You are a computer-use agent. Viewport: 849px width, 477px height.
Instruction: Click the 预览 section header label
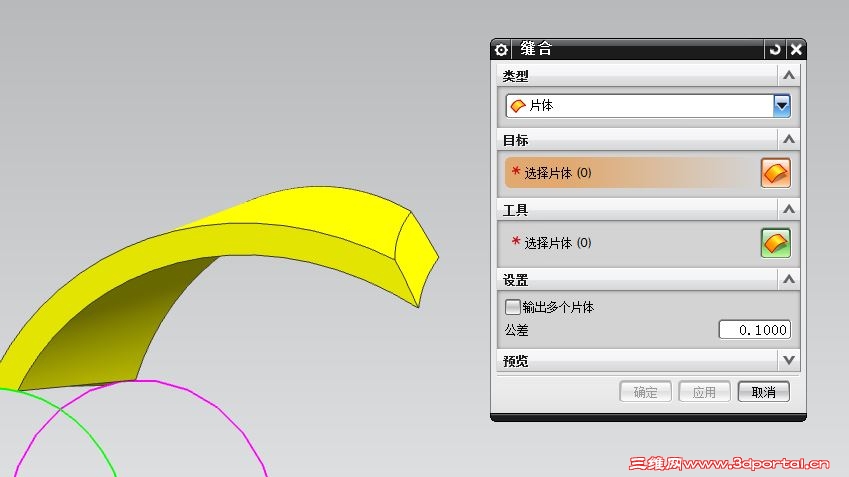point(515,361)
